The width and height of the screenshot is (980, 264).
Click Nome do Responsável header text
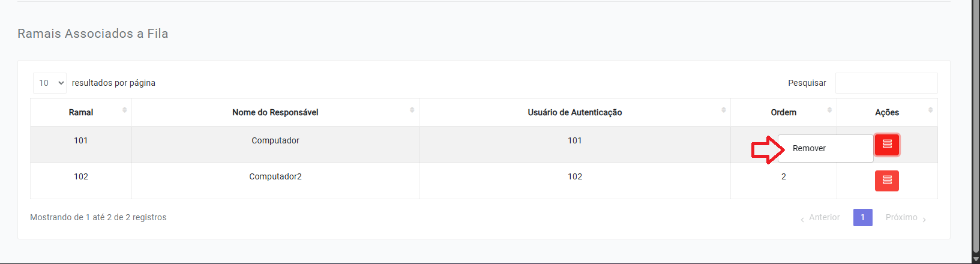275,113
